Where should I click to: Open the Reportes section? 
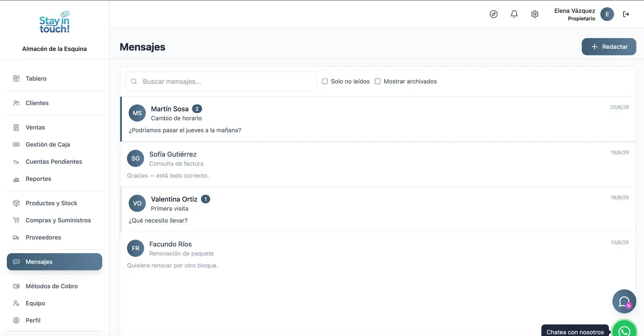[x=54, y=179]
